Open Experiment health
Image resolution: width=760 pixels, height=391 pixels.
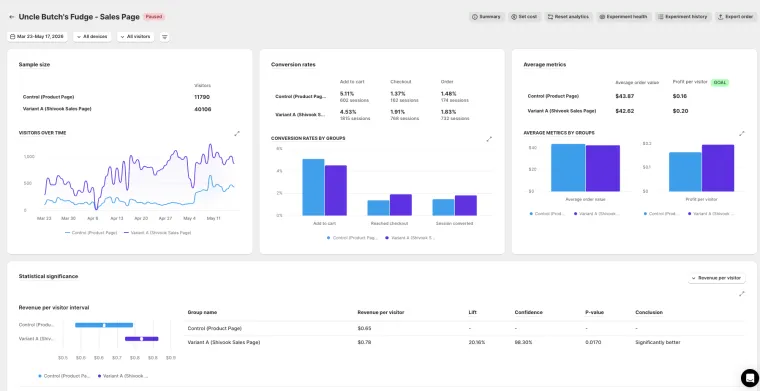pos(623,17)
